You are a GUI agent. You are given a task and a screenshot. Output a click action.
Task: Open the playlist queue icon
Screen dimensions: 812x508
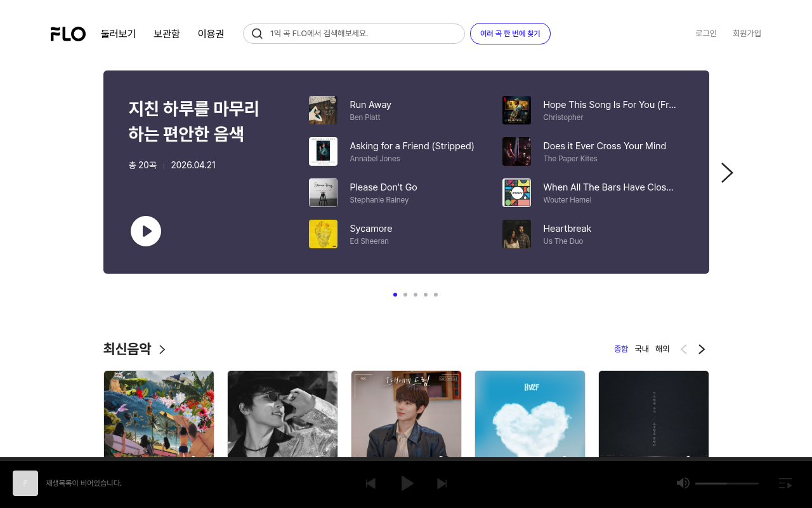[x=785, y=483]
